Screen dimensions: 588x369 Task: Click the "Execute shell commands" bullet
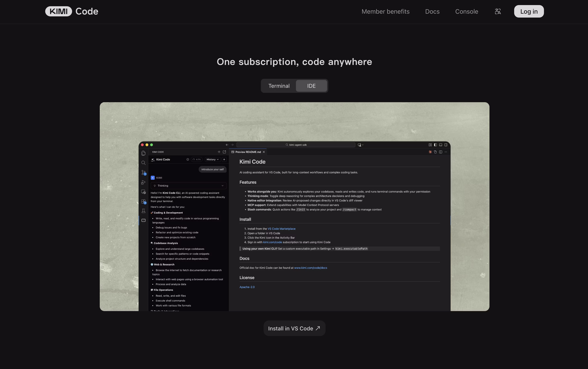pos(170,301)
